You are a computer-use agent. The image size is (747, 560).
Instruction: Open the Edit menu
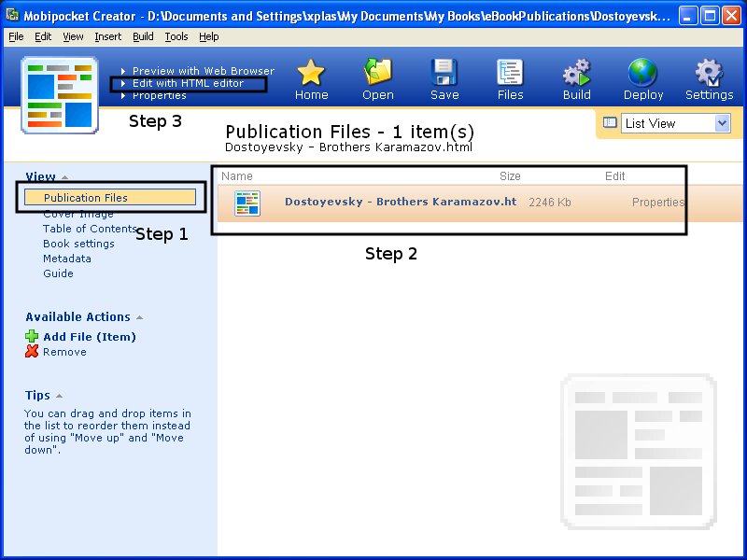click(x=43, y=36)
